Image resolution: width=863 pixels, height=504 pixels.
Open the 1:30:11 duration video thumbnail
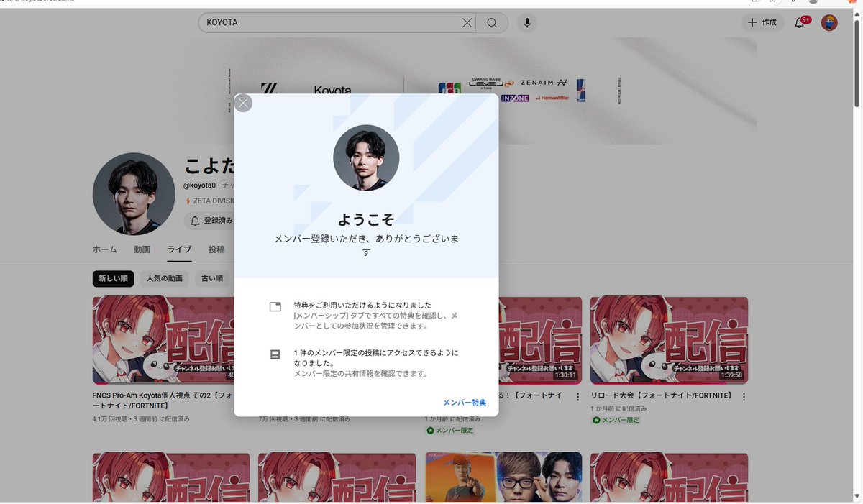pos(539,340)
